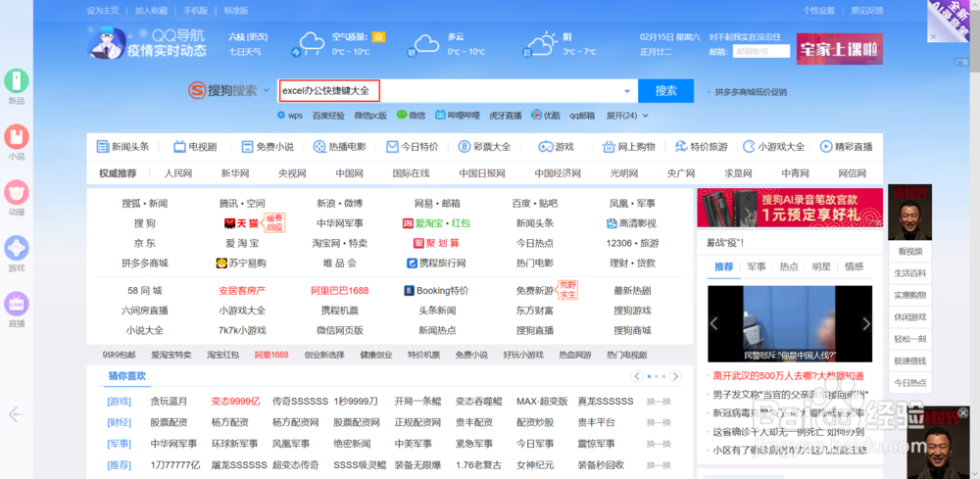This screenshot has height=479, width=980.
Task: Switch to the 情感 news tab
Action: point(854,266)
